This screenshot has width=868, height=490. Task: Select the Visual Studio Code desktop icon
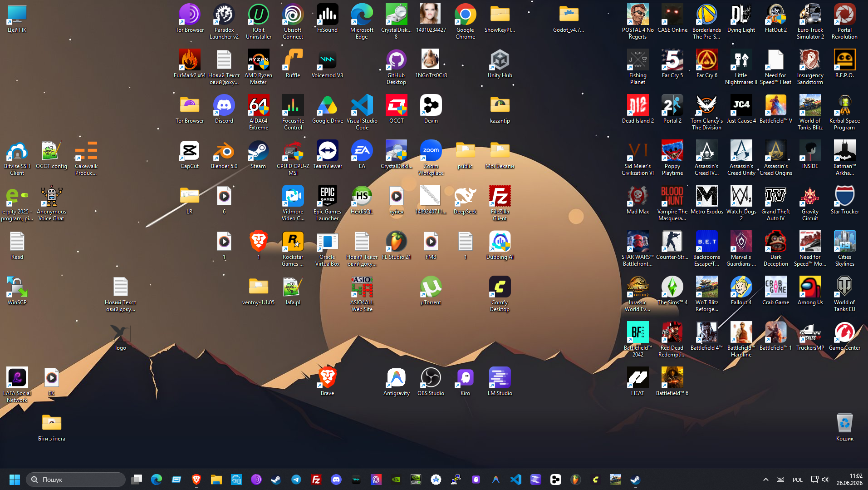tap(362, 112)
